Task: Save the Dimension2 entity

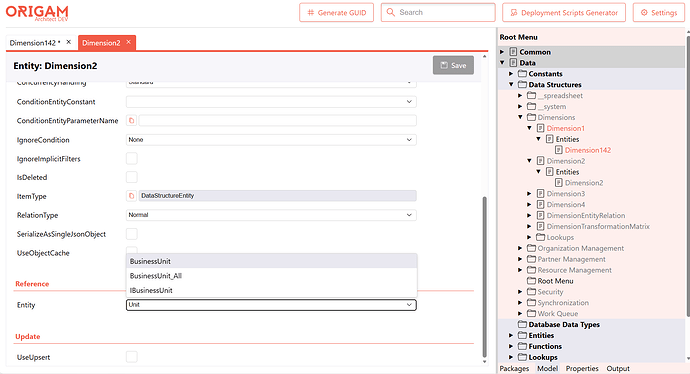Action: (x=453, y=65)
